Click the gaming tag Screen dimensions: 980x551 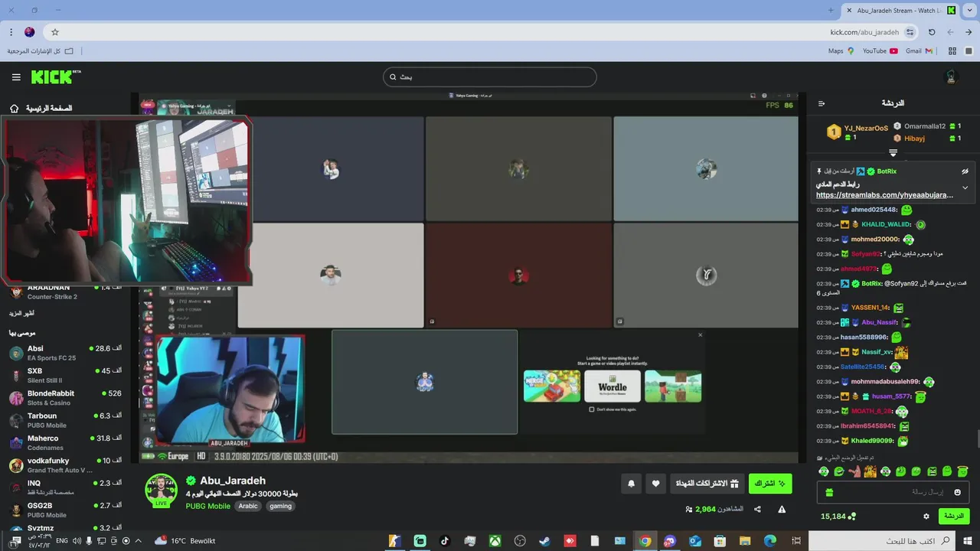coord(280,506)
